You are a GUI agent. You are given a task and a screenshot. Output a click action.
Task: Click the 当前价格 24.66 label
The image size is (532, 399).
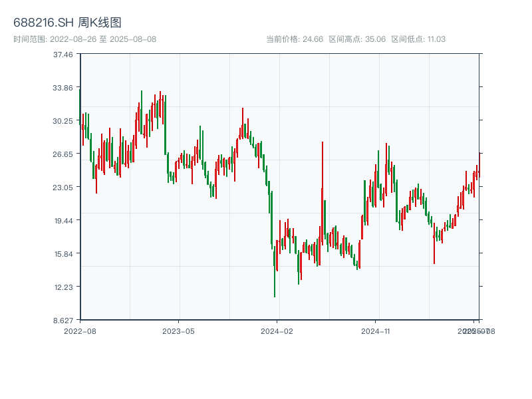(294, 39)
